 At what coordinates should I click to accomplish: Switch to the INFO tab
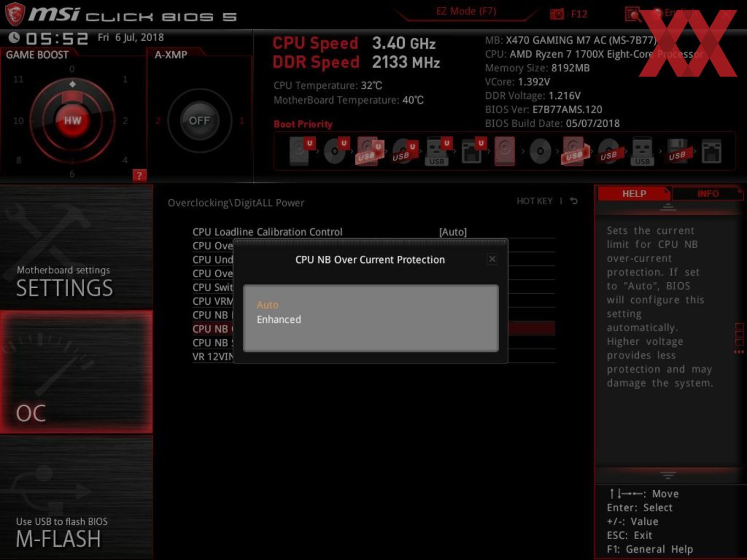pyautogui.click(x=708, y=193)
